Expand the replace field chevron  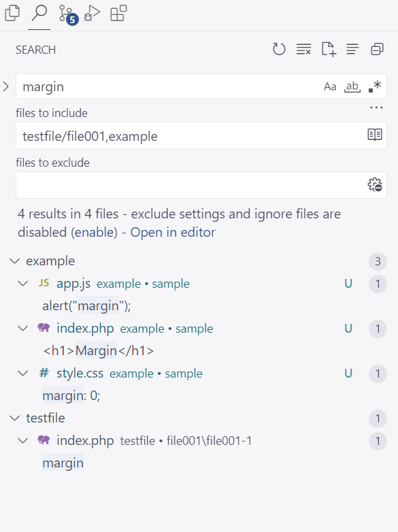click(x=6, y=86)
